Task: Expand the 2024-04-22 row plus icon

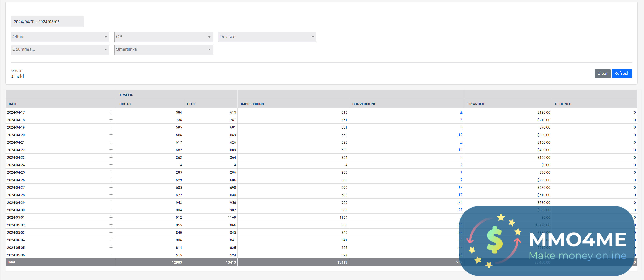Action: 111,150
